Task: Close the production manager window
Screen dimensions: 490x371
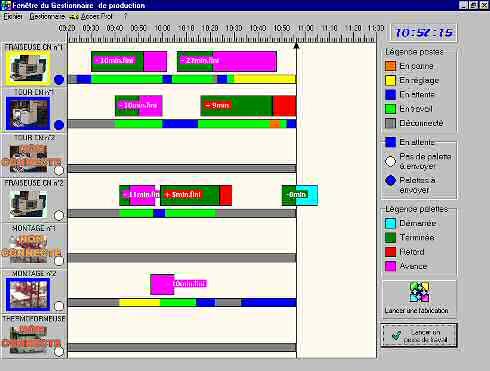Action: [484, 5]
